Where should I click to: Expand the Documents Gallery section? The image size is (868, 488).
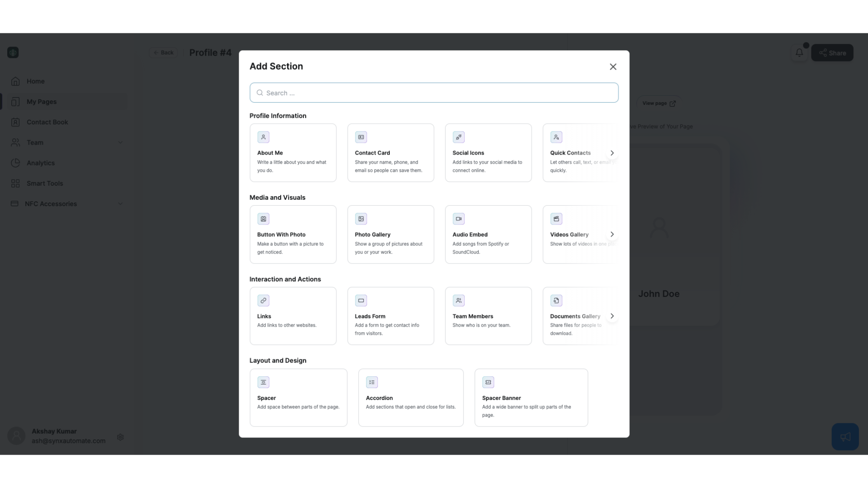tap(613, 316)
